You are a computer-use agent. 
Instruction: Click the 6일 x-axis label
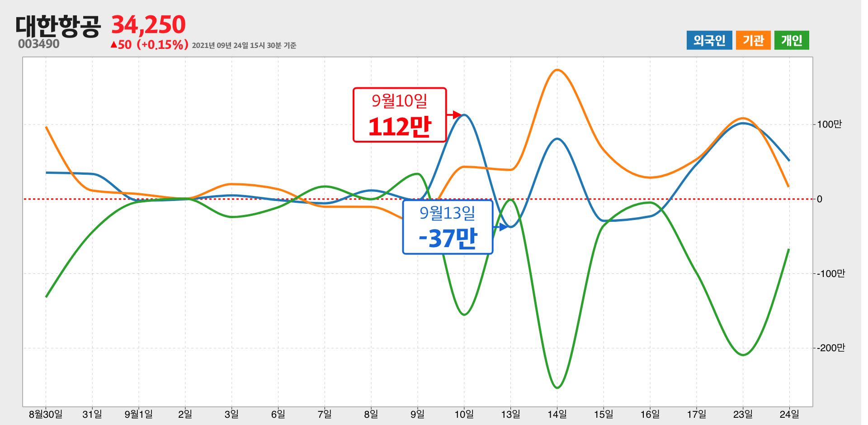[x=278, y=414]
